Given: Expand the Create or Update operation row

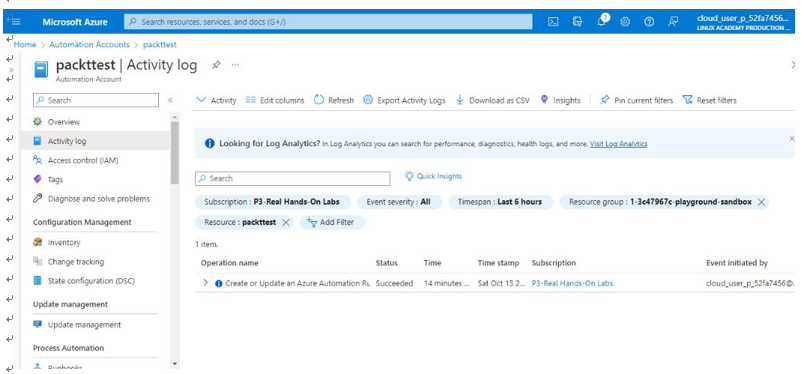Looking at the screenshot, I should (206, 283).
